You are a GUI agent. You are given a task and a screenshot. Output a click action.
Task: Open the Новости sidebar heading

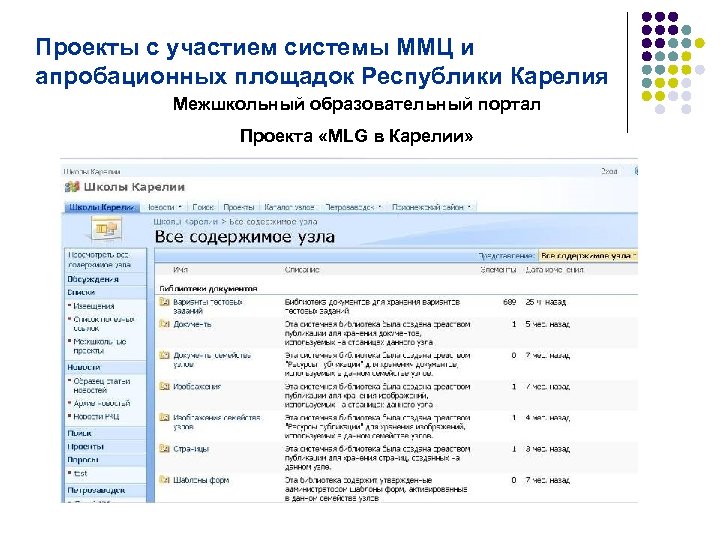tap(84, 367)
